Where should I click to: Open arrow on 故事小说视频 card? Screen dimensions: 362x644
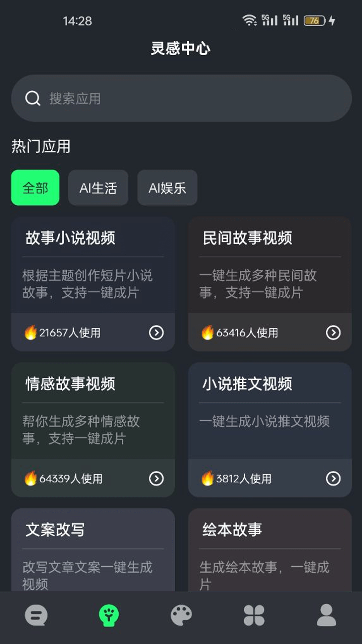tap(156, 332)
